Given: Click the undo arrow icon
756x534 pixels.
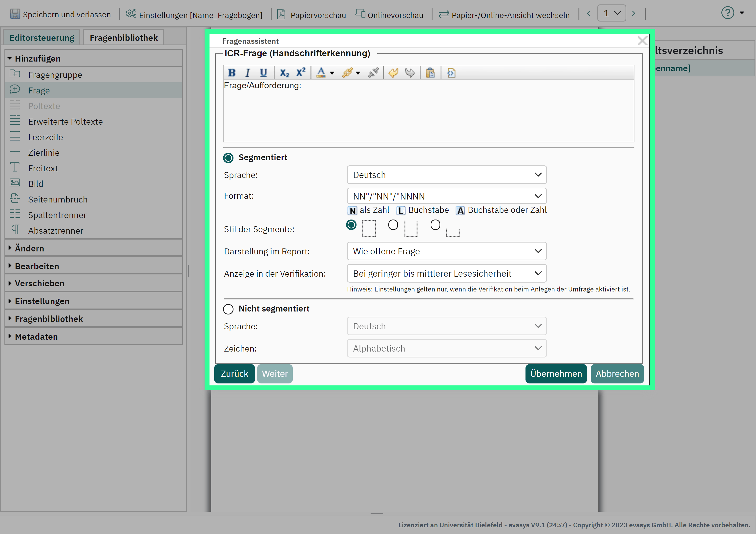Looking at the screenshot, I should point(393,72).
